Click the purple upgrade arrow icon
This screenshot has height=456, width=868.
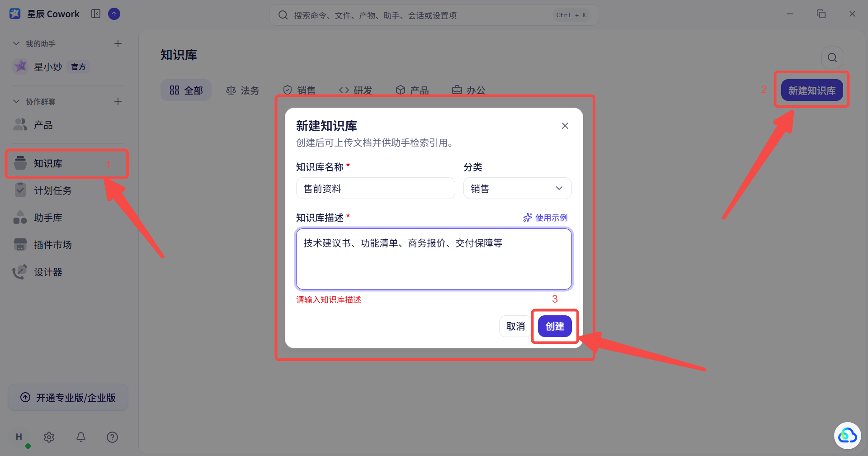pyautogui.click(x=114, y=14)
